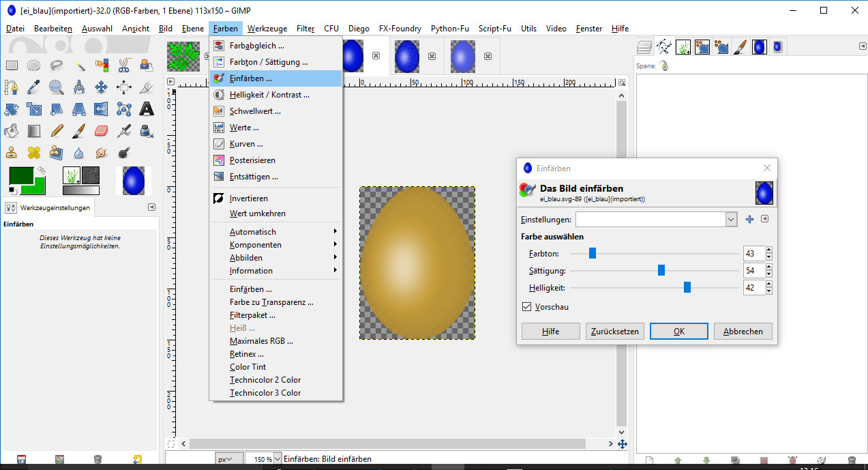This screenshot has height=470, width=868.
Task: Select the Text tool
Action: click(147, 109)
